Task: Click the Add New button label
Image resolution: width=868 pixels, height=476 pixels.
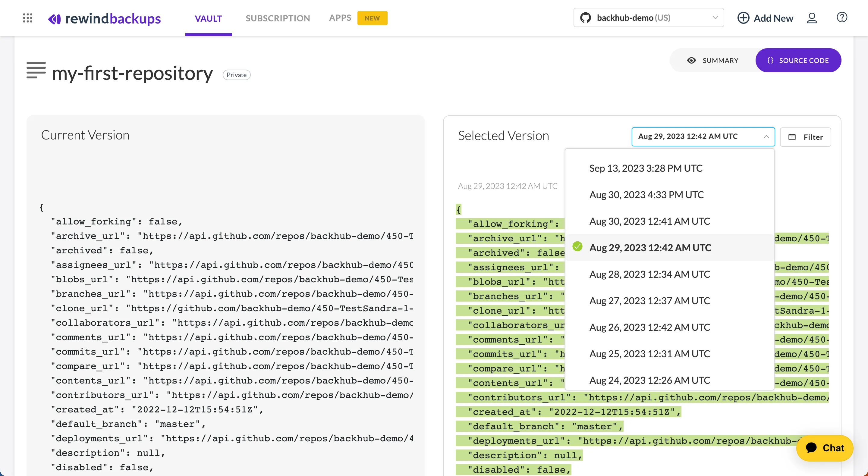Action: click(773, 19)
